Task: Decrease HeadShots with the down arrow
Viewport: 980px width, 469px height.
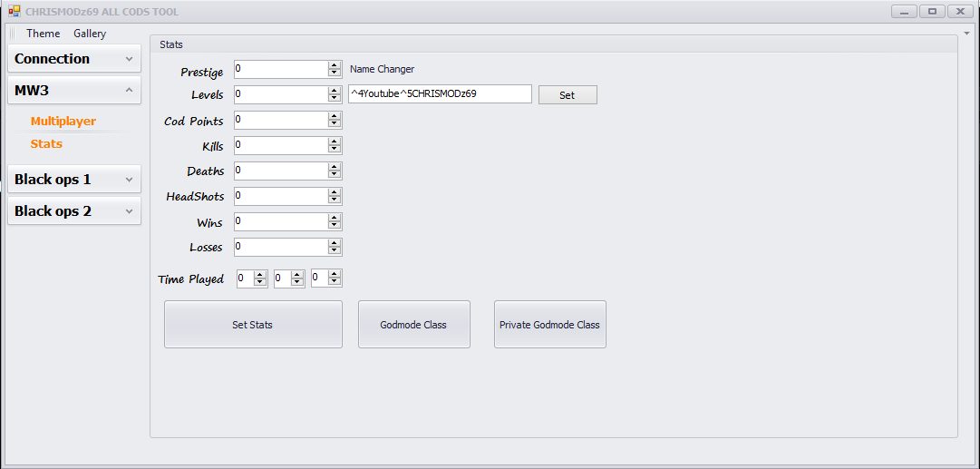Action: coord(335,200)
